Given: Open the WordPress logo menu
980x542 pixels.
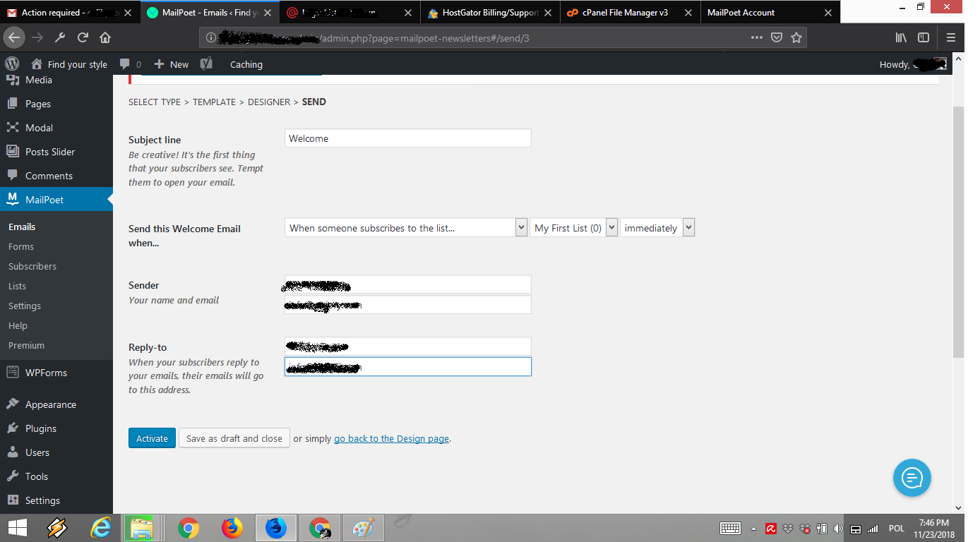Looking at the screenshot, I should click(x=12, y=64).
